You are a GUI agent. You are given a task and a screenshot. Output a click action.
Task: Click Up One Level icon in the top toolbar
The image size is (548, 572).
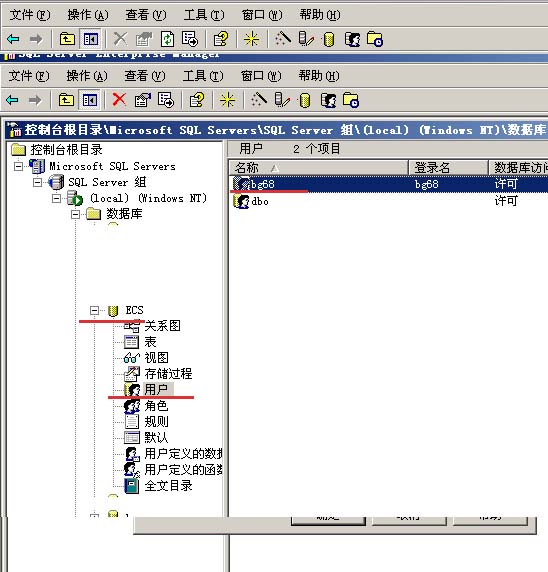[67, 39]
